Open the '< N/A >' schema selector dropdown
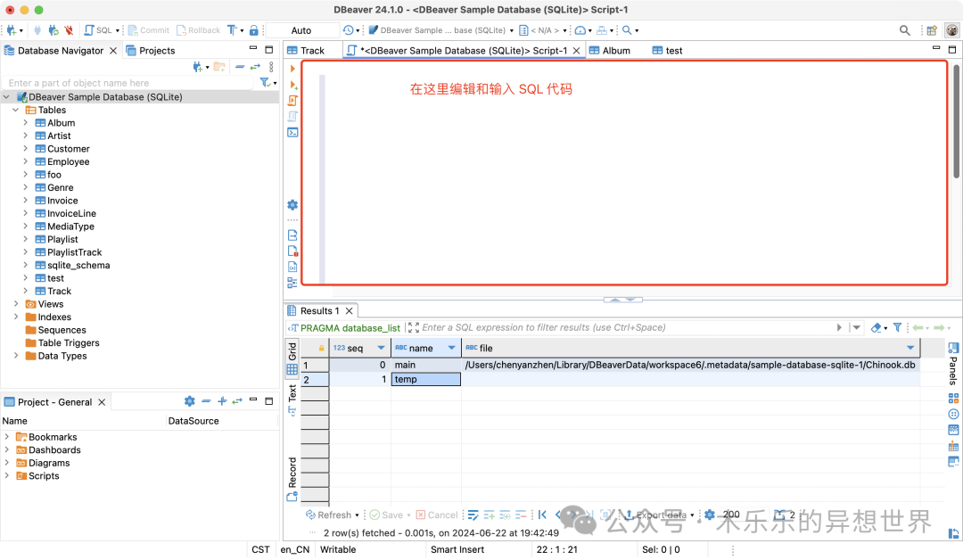 (x=543, y=30)
